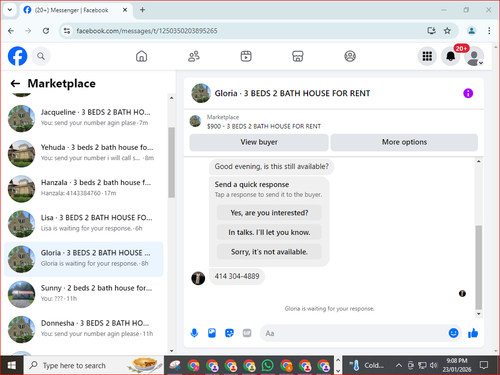Open Chrome profile icon
The width and height of the screenshot is (500, 375).
click(x=471, y=31)
